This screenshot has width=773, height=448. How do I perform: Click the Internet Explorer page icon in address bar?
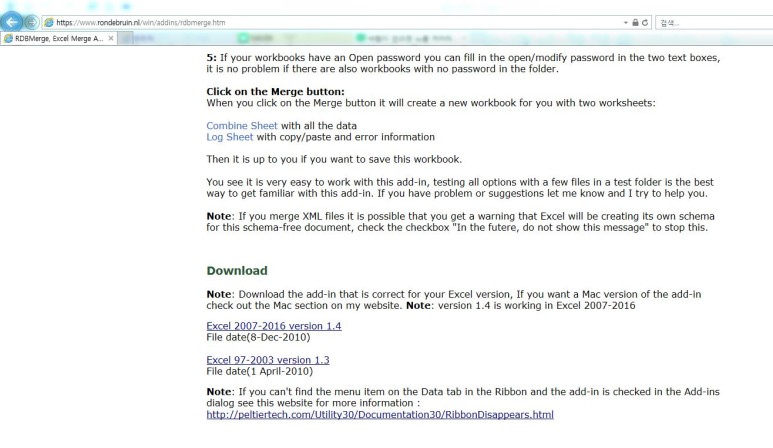click(x=49, y=23)
